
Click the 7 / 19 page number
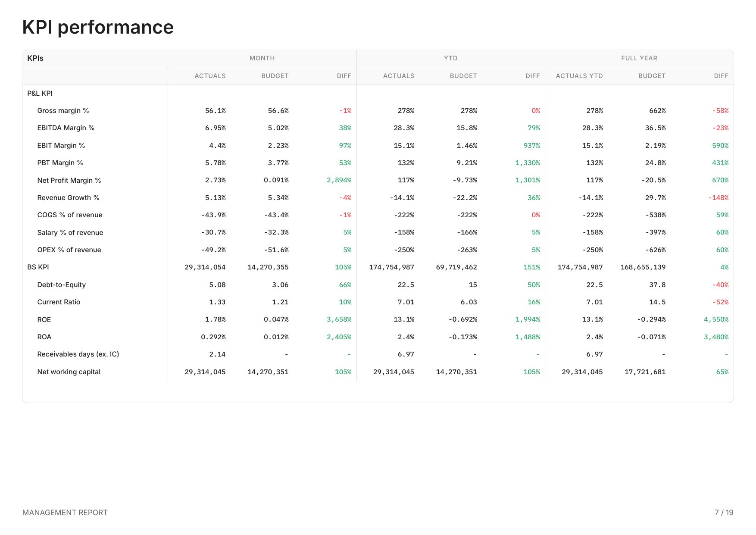[x=724, y=513]
